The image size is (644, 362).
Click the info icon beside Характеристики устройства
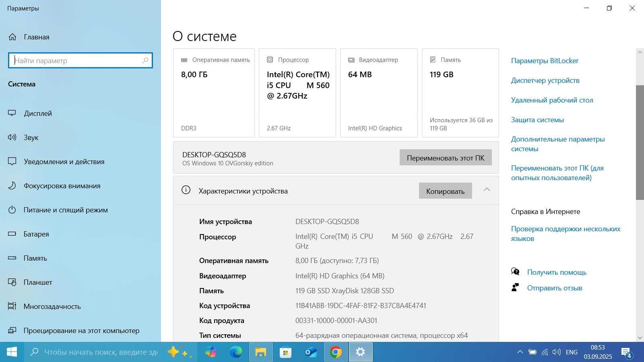click(186, 190)
